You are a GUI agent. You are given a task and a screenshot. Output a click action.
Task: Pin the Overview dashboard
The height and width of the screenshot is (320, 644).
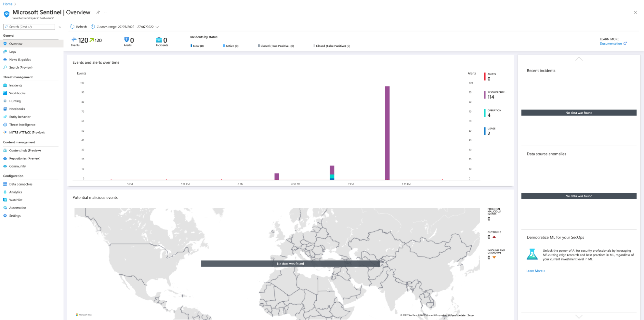[x=98, y=12]
